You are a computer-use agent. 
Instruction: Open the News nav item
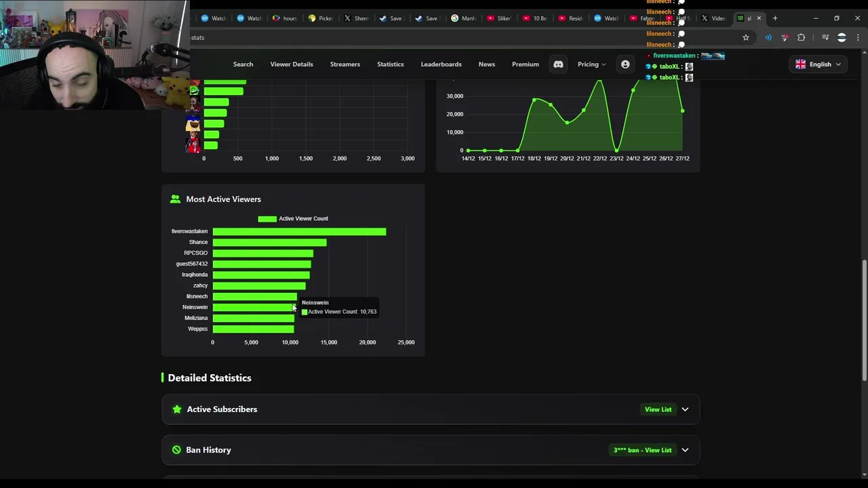(487, 64)
